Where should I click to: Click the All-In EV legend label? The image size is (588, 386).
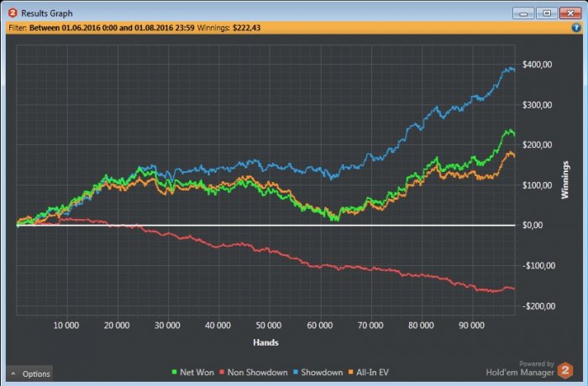tap(372, 372)
